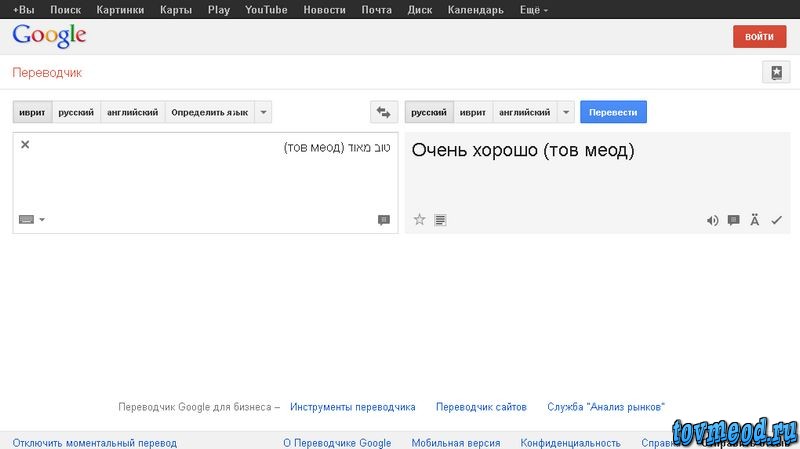800x449 pixels.
Task: Open Поиск in top bar
Action: click(x=65, y=10)
